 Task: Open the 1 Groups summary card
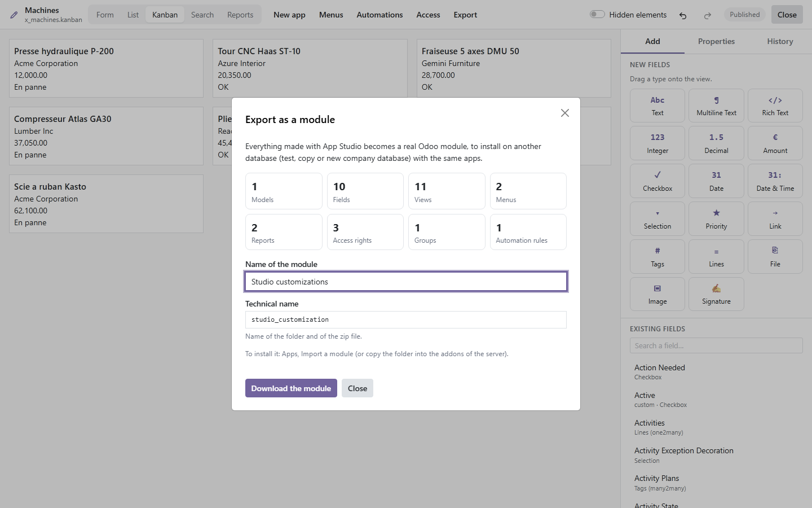pos(447,232)
